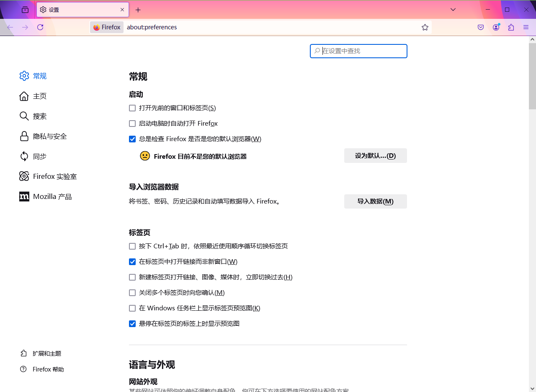Open the 扩展和主题 page

click(x=47, y=353)
